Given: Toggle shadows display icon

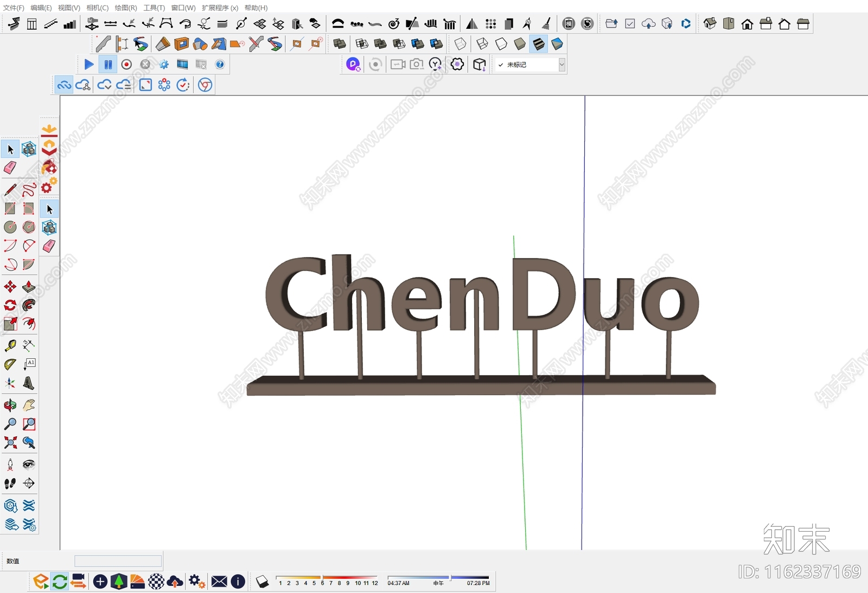Looking at the screenshot, I should [263, 582].
